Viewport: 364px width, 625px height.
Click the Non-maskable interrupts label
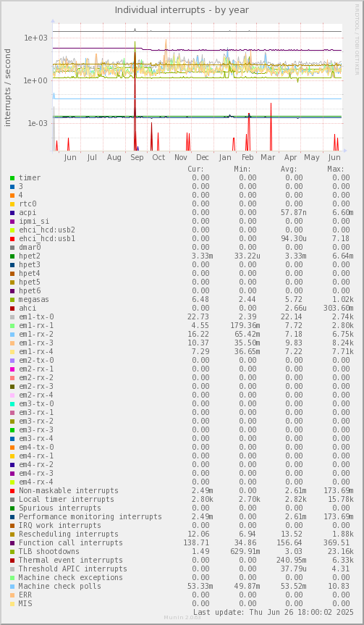point(69,491)
